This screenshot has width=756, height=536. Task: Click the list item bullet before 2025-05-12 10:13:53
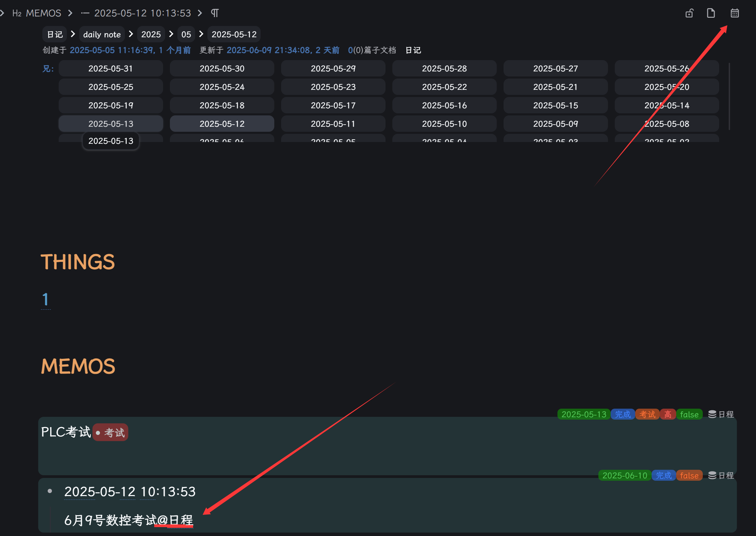tap(50, 491)
